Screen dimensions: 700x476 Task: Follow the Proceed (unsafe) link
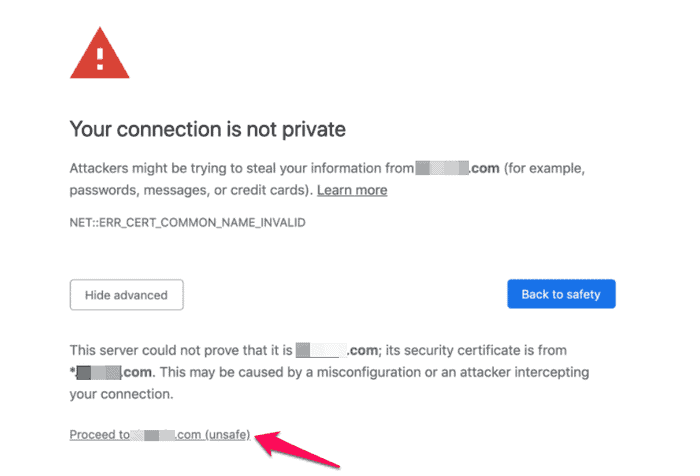point(160,435)
